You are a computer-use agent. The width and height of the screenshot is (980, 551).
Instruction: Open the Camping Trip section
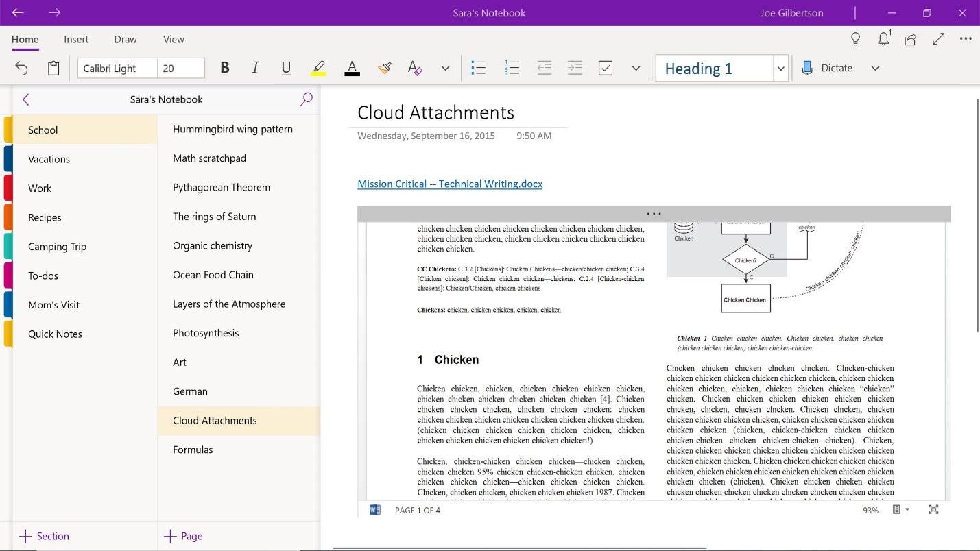(x=85, y=247)
